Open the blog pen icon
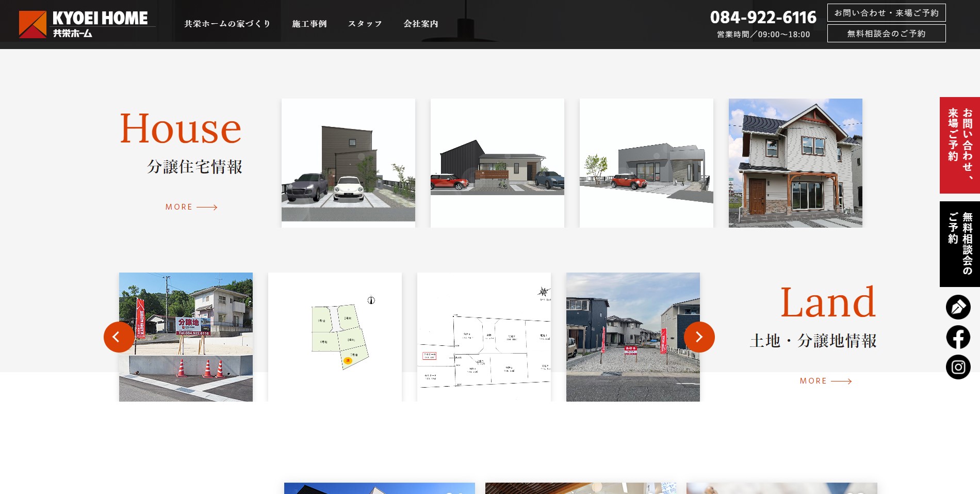The image size is (980, 494). [x=958, y=307]
